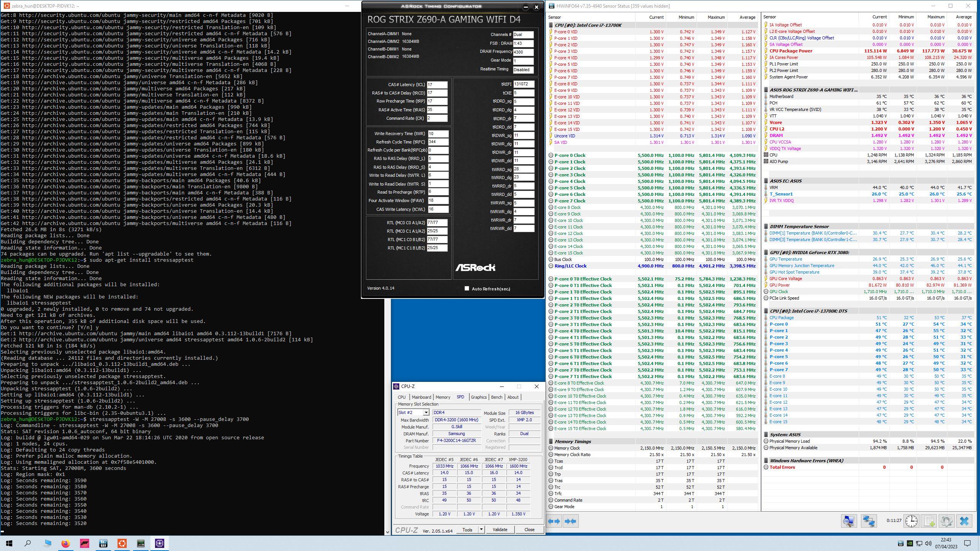Open Slot #2 memory slot dropdown
The image size is (980, 551).
(x=426, y=412)
